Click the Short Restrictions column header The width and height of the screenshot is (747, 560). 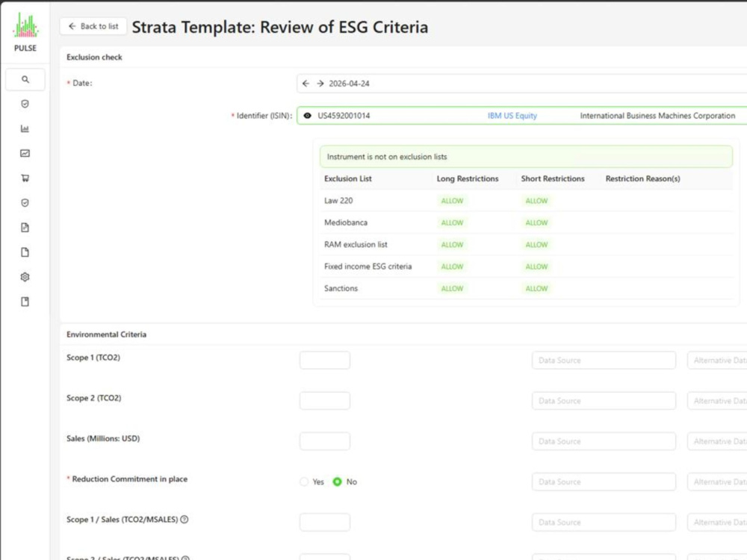[x=553, y=178]
